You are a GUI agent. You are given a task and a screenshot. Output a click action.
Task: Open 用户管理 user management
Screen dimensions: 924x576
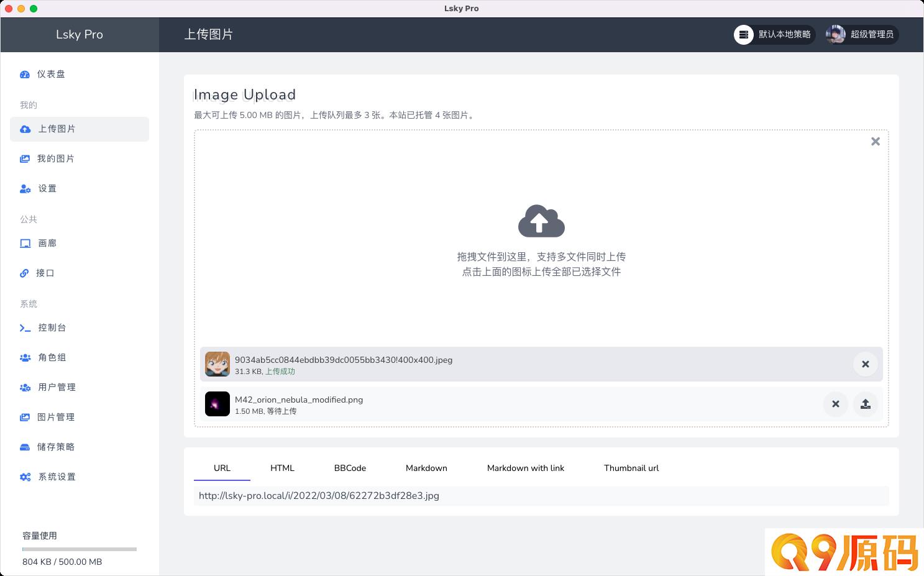coord(80,388)
